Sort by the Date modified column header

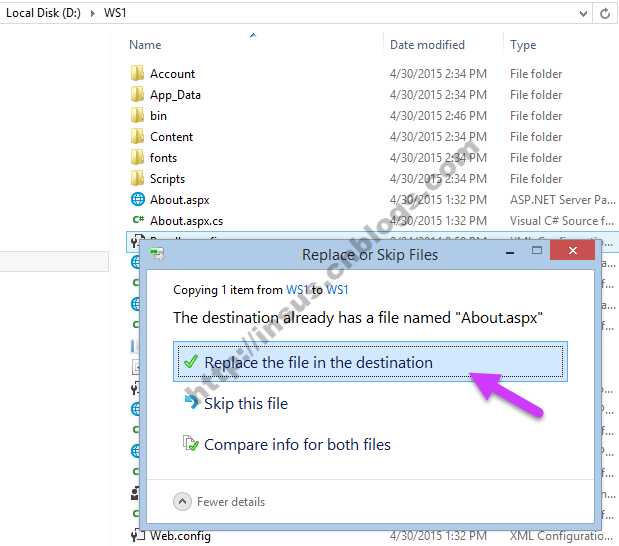click(427, 45)
